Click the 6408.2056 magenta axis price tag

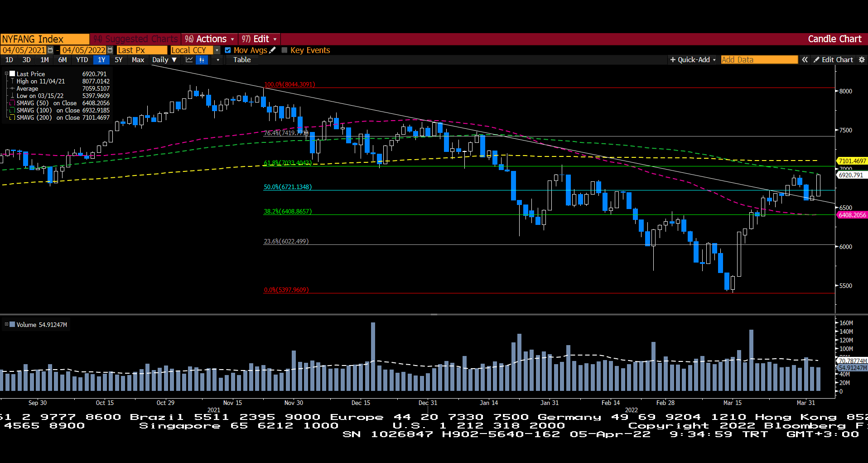[852, 215]
